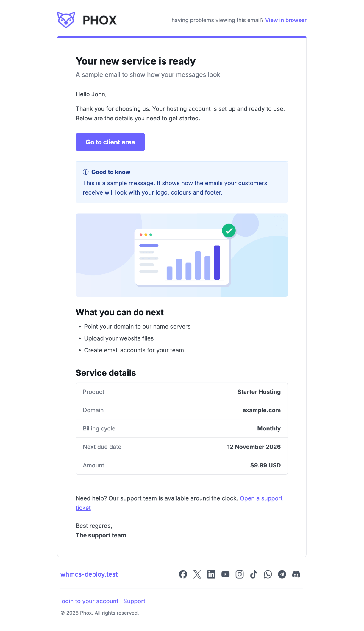Click the Go to client area button

tap(110, 142)
